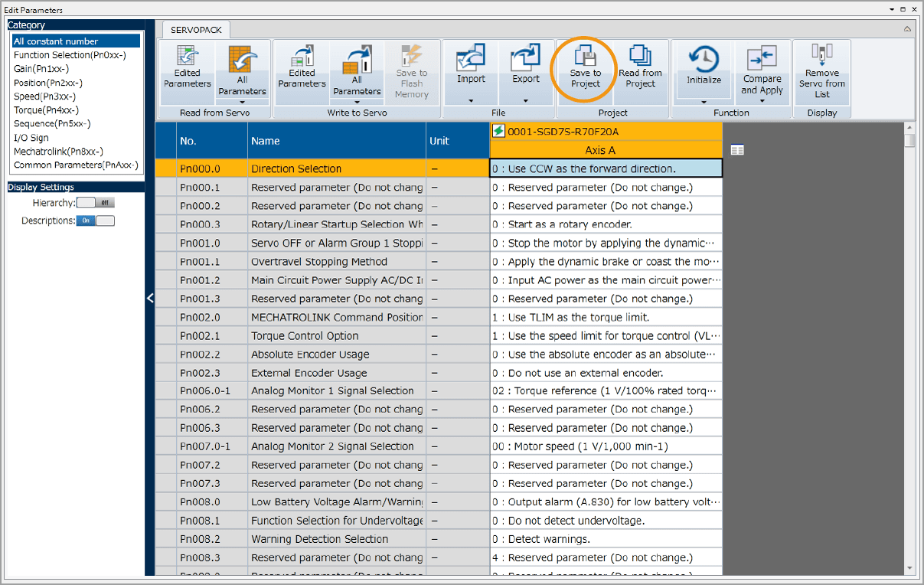Open the Export dropdown arrow
This screenshot has height=585, width=924.
coord(526,100)
